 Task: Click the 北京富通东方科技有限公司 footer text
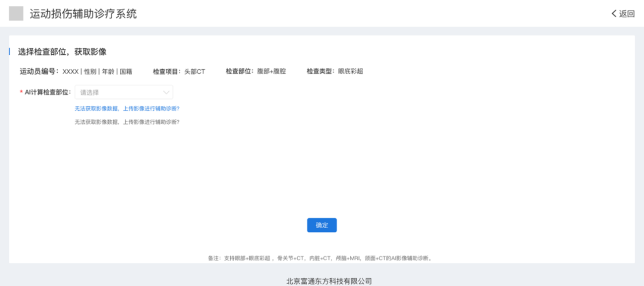[329, 281]
